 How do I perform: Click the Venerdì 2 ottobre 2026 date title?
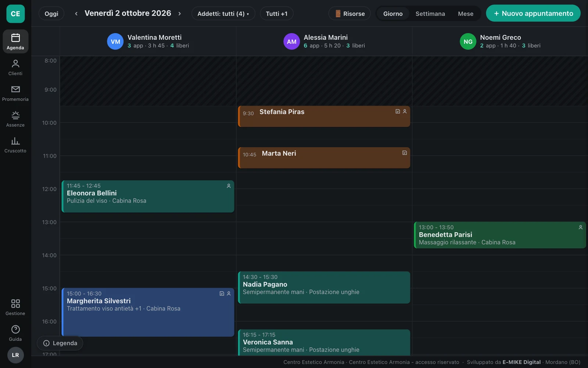coord(128,13)
